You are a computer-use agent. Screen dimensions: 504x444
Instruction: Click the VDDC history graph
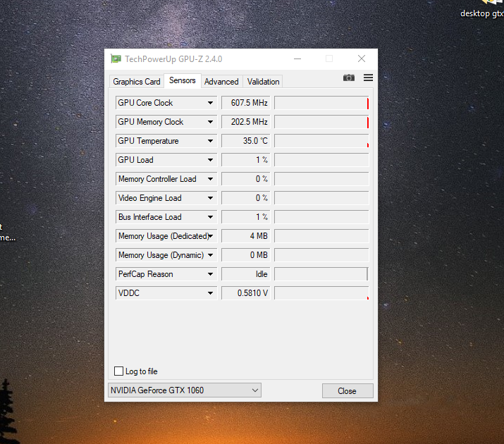click(321, 293)
